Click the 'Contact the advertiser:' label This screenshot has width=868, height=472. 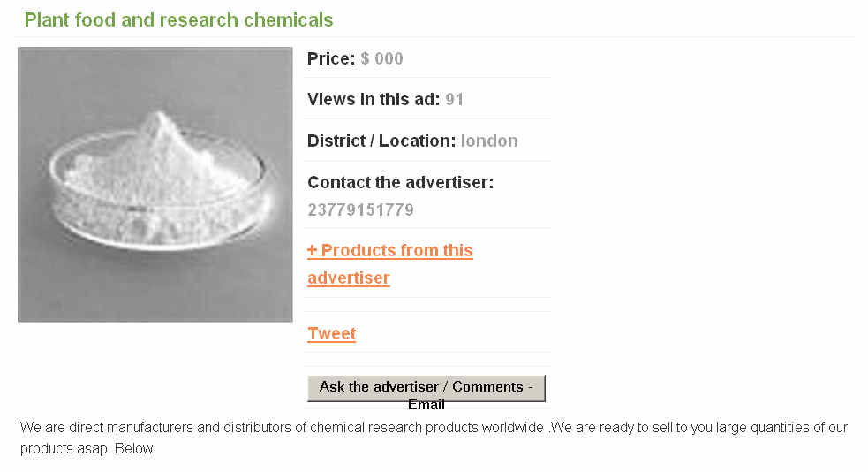click(x=400, y=183)
